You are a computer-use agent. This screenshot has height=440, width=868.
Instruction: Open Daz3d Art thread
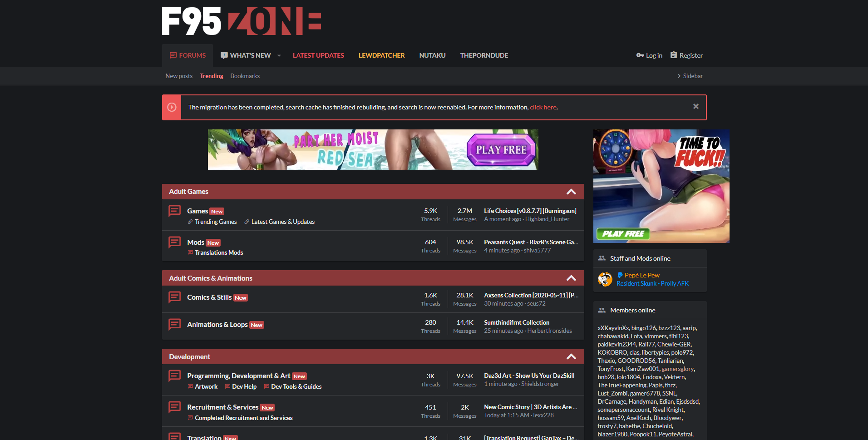tap(529, 376)
